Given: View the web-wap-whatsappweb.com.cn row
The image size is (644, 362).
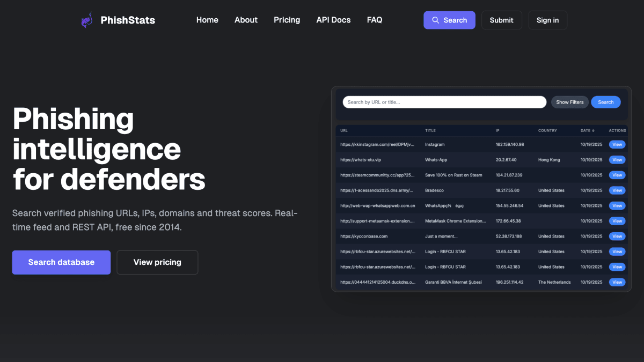Looking at the screenshot, I should coord(617,205).
